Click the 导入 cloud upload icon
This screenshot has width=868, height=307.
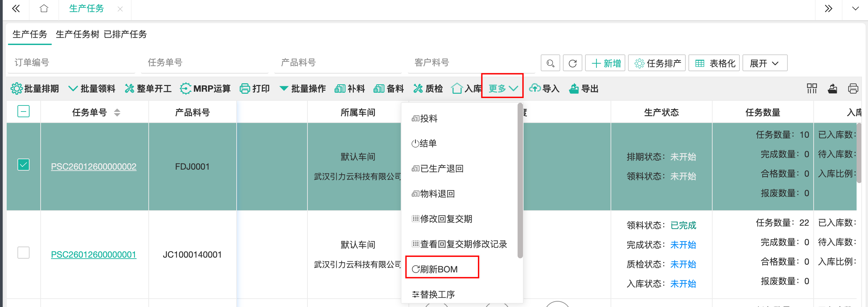[535, 88]
